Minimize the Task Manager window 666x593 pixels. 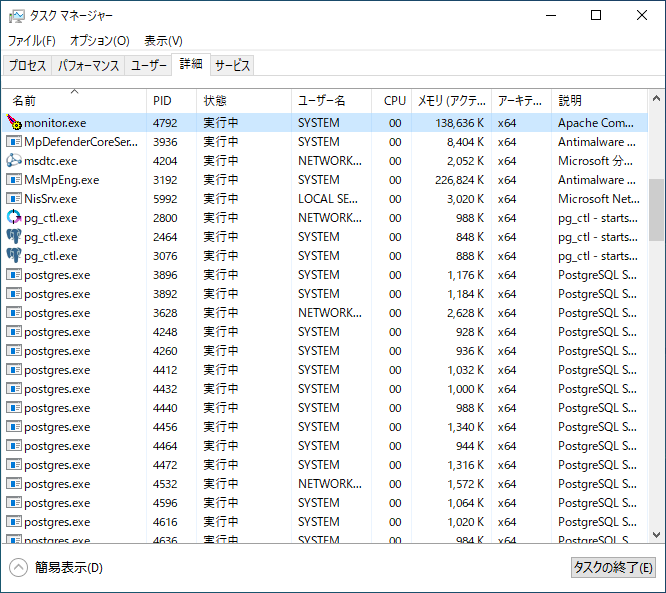(551, 16)
